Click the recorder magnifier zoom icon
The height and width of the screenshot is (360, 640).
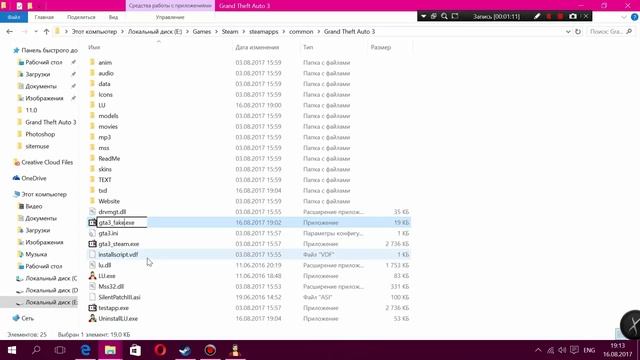coord(444,16)
